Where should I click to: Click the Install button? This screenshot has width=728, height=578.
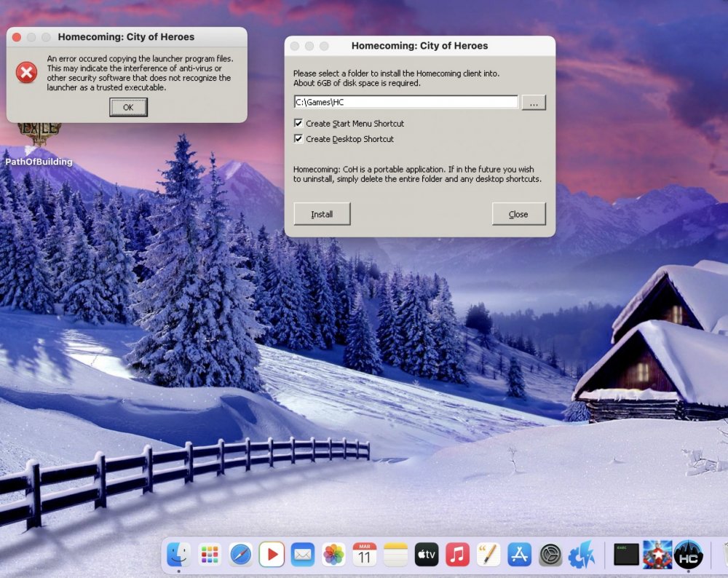pos(322,214)
